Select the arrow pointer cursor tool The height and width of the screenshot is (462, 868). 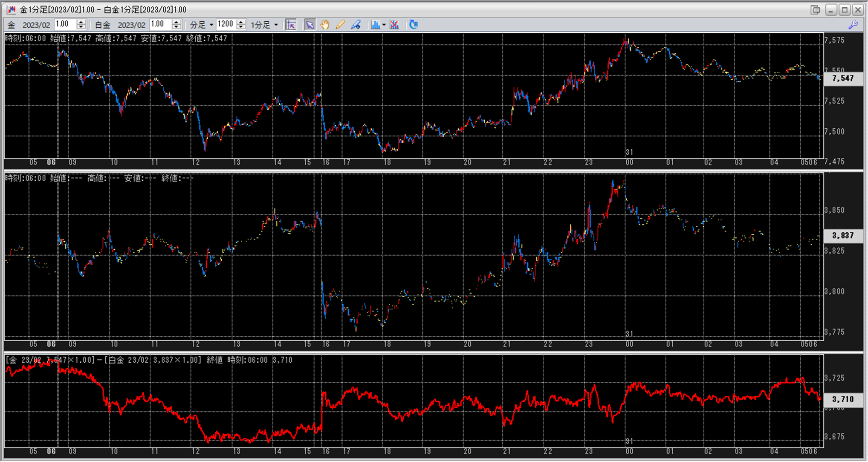(310, 25)
